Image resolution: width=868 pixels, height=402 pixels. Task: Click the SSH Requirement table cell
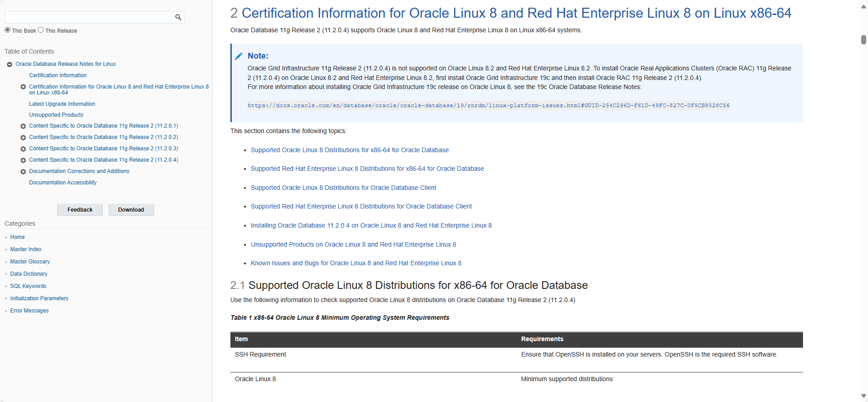[260, 354]
